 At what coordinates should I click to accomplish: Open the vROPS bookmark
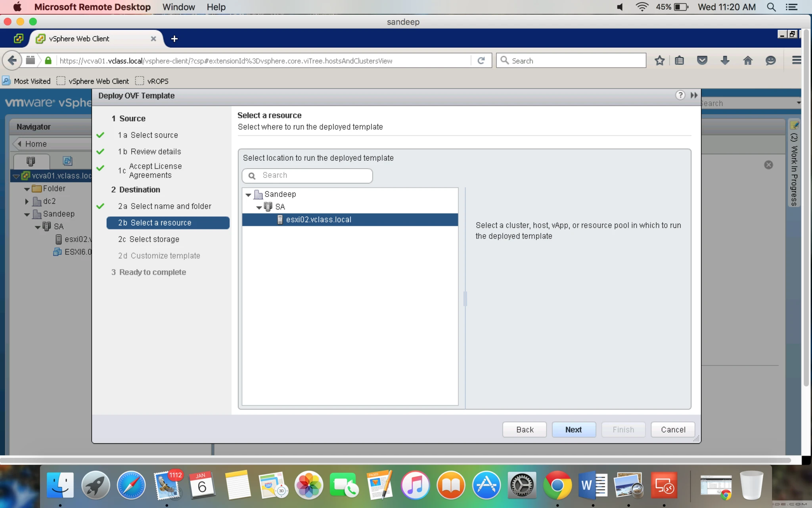point(152,81)
